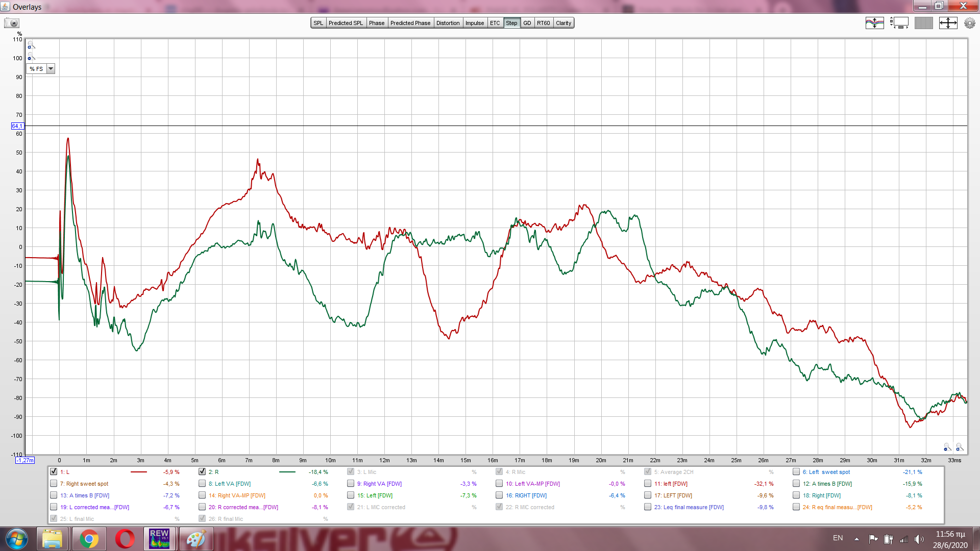The image size is (980, 551).
Task: Show hidden system tray icons arrow
Action: point(856,539)
